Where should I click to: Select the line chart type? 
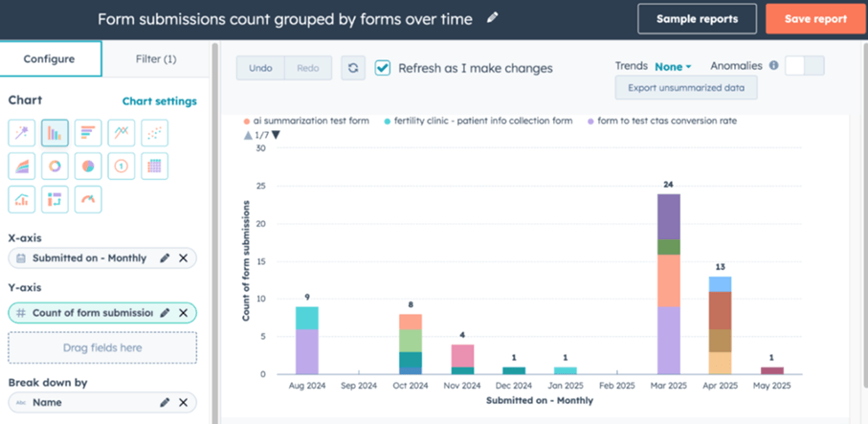pyautogui.click(x=122, y=133)
